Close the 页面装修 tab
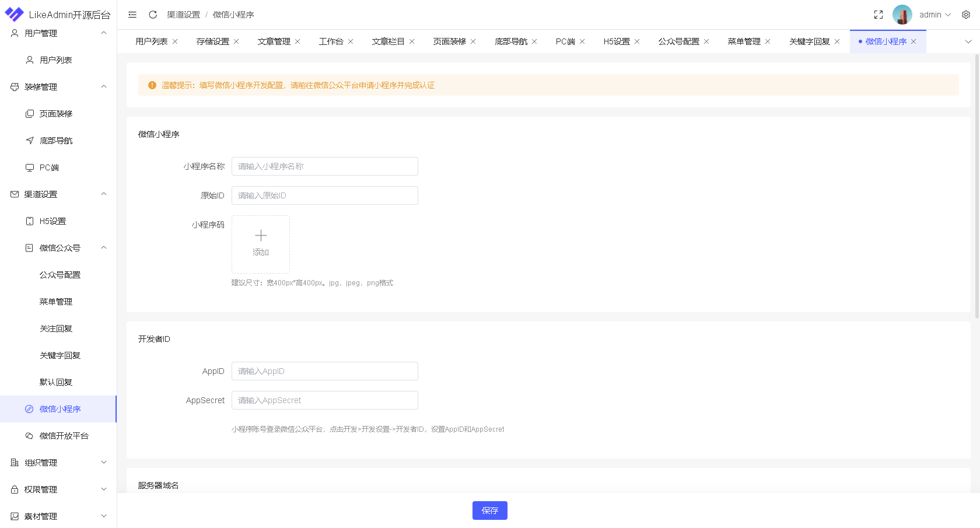The width and height of the screenshot is (980, 528). point(473,41)
